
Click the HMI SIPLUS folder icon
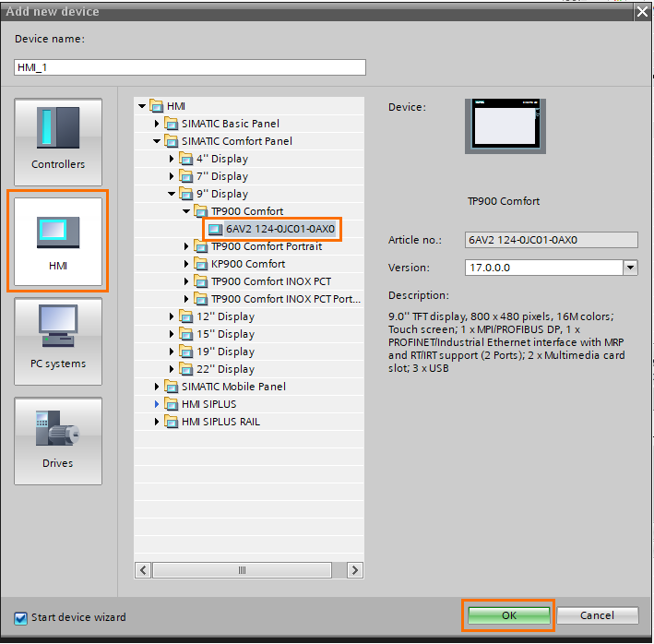(171, 404)
